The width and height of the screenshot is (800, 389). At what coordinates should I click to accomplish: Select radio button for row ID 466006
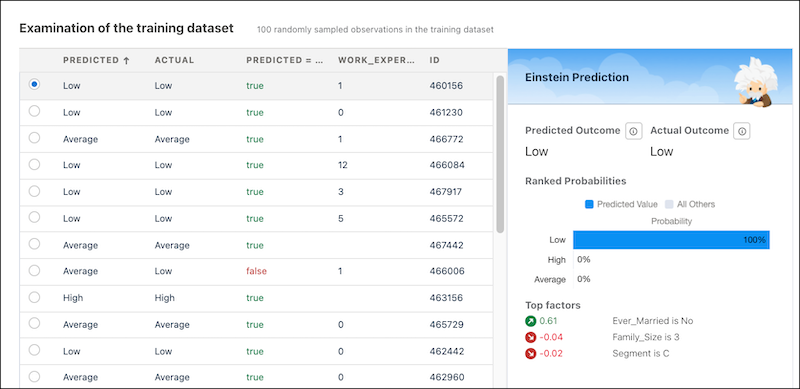34,270
